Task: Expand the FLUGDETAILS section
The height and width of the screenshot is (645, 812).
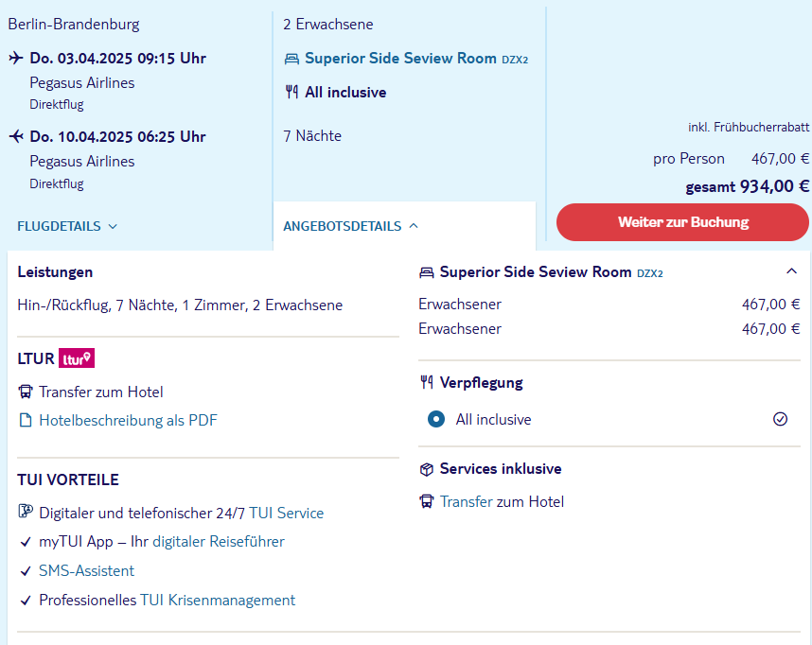Action: [67, 226]
